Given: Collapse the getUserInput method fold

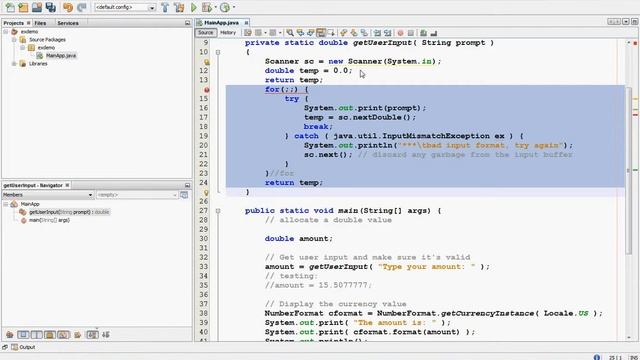Looking at the screenshot, I should point(218,52).
